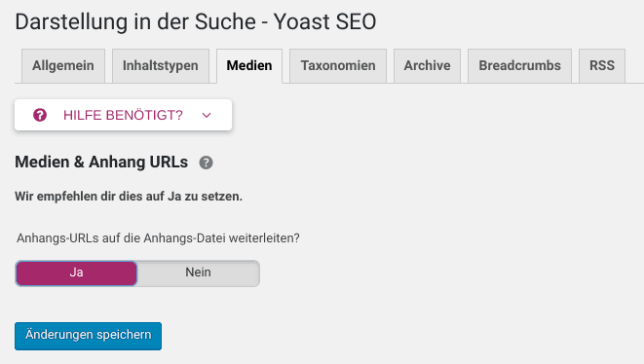Show the Breadcrumbs tab

519,66
